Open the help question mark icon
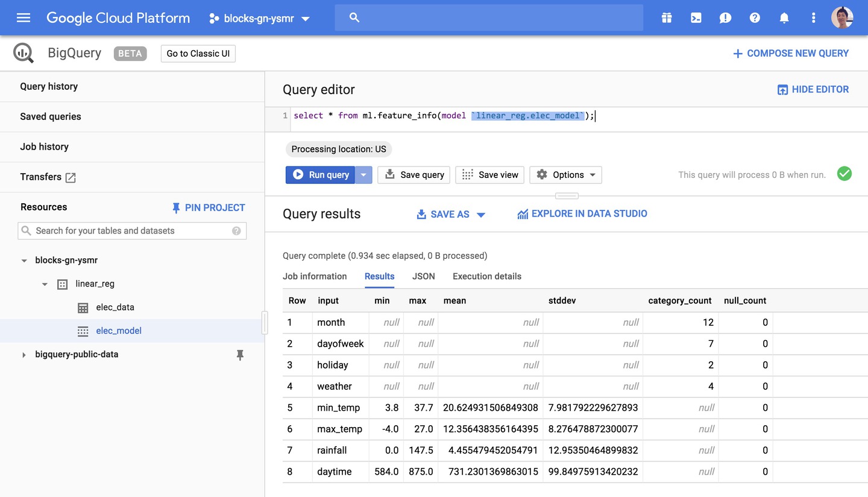Screen dimensions: 868x497 pyautogui.click(x=755, y=18)
